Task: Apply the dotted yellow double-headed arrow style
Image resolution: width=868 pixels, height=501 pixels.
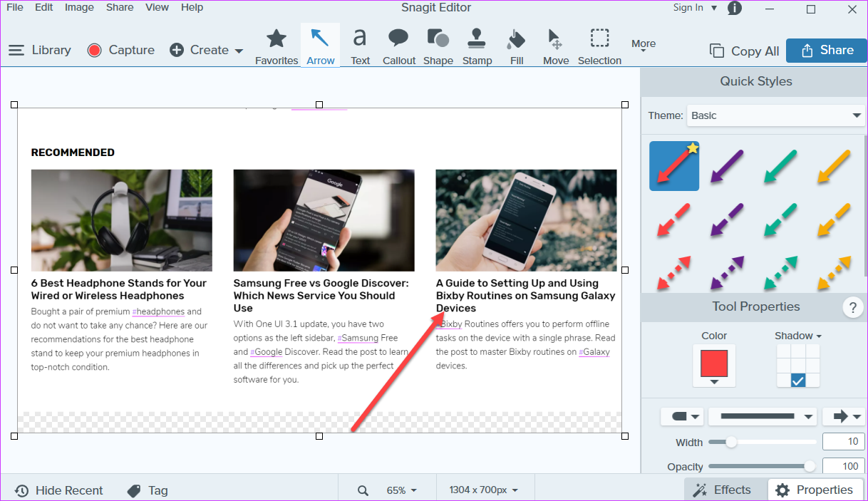Action: [834, 274]
